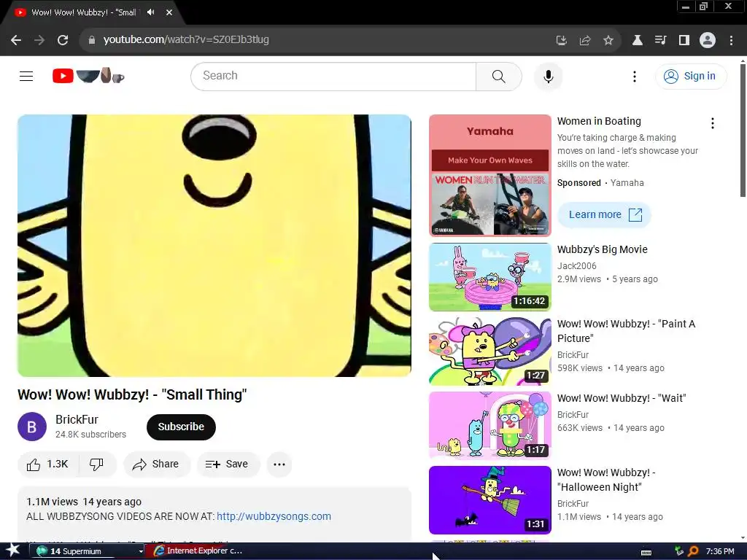747x560 pixels.
Task: Open the "Wait" video thumbnail
Action: (490, 425)
